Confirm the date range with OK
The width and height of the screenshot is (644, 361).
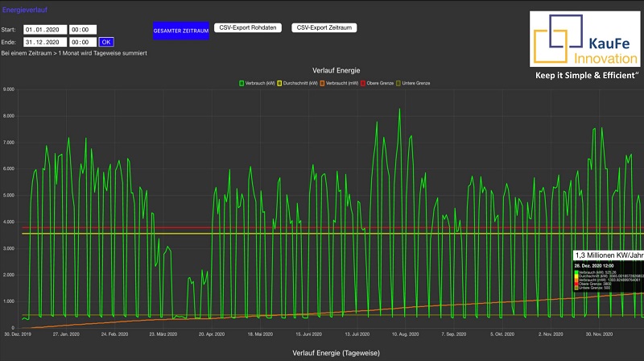[107, 42]
